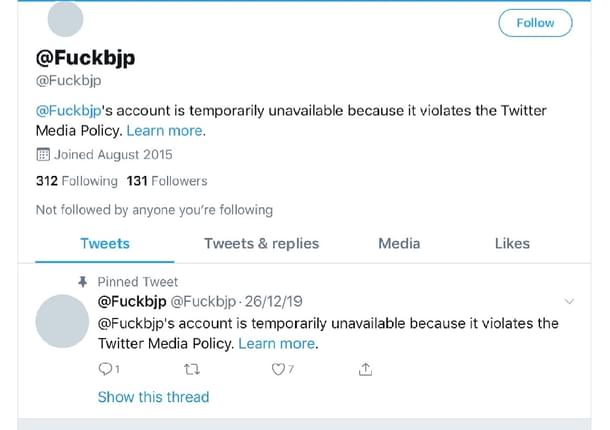Click the pin icon beside Pinned Tweet
The height and width of the screenshot is (430, 610).
[x=83, y=282]
